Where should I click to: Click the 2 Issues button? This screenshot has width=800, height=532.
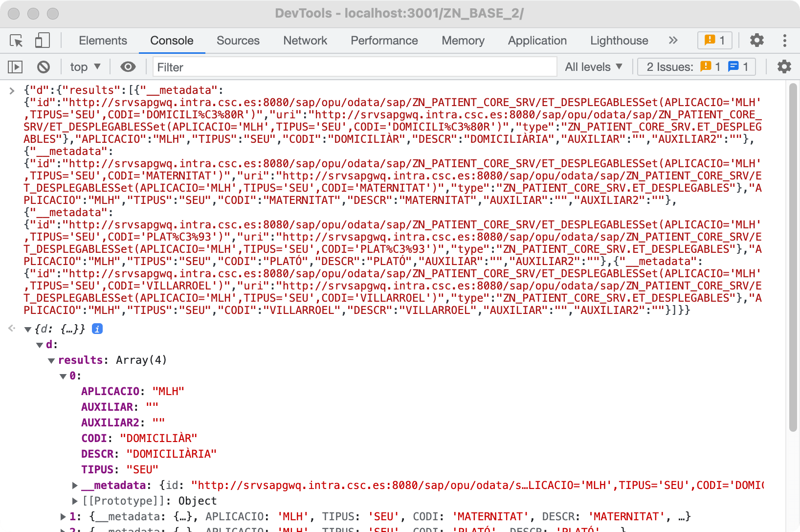click(696, 67)
